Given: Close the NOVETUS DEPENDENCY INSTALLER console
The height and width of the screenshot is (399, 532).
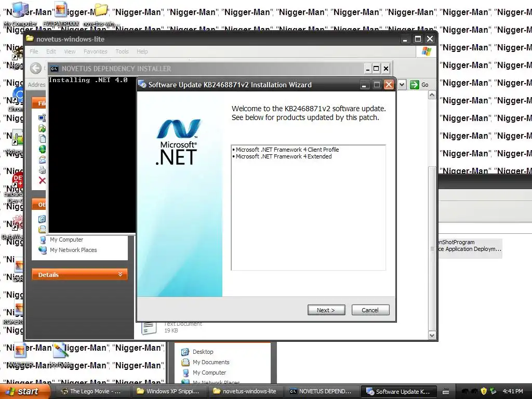Looking at the screenshot, I should click(x=386, y=69).
